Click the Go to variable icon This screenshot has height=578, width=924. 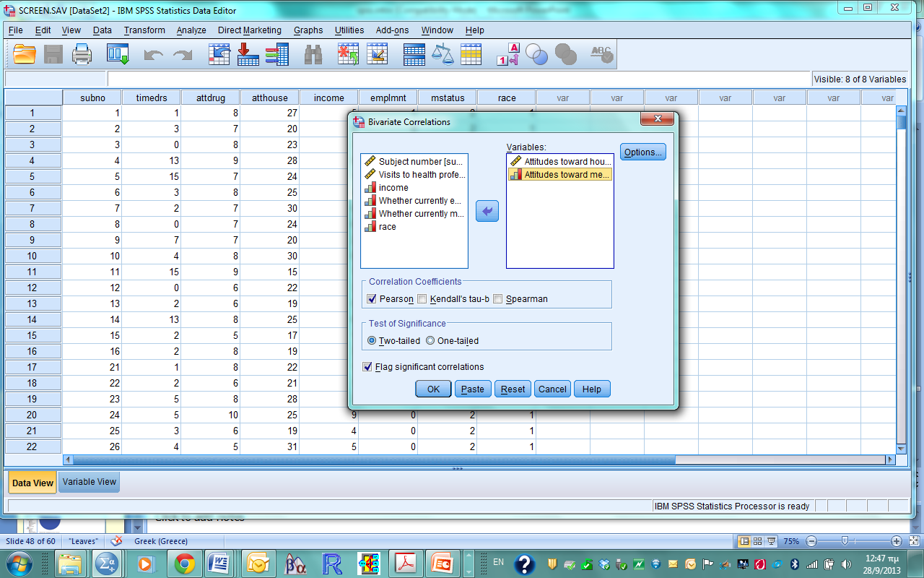coord(248,54)
